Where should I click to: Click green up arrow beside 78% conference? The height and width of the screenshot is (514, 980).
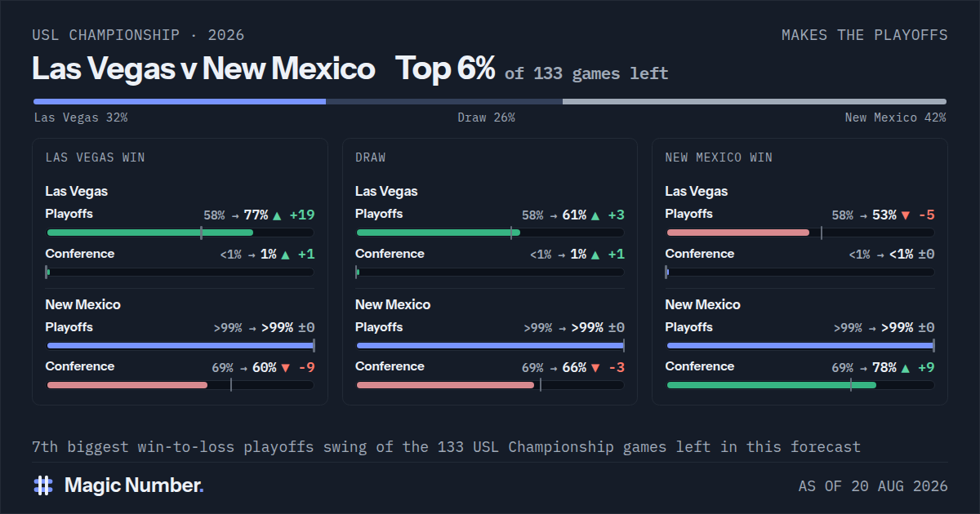pyautogui.click(x=905, y=368)
